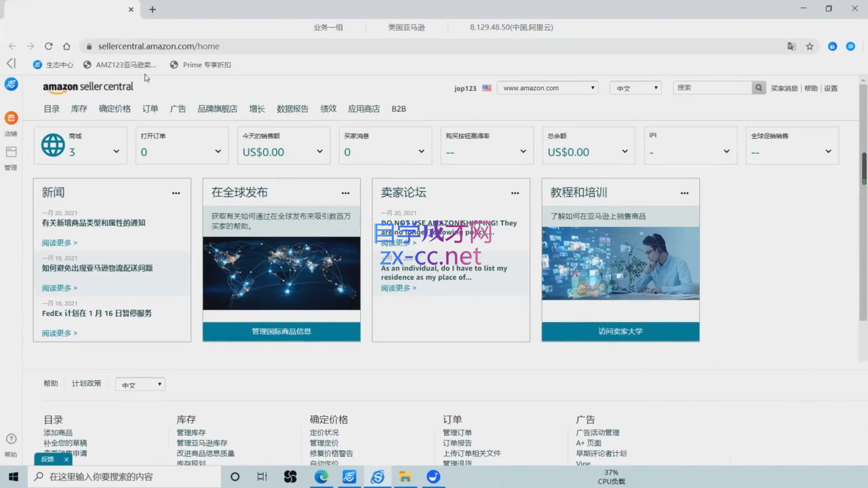Click the browser back arrow

pos(12,46)
